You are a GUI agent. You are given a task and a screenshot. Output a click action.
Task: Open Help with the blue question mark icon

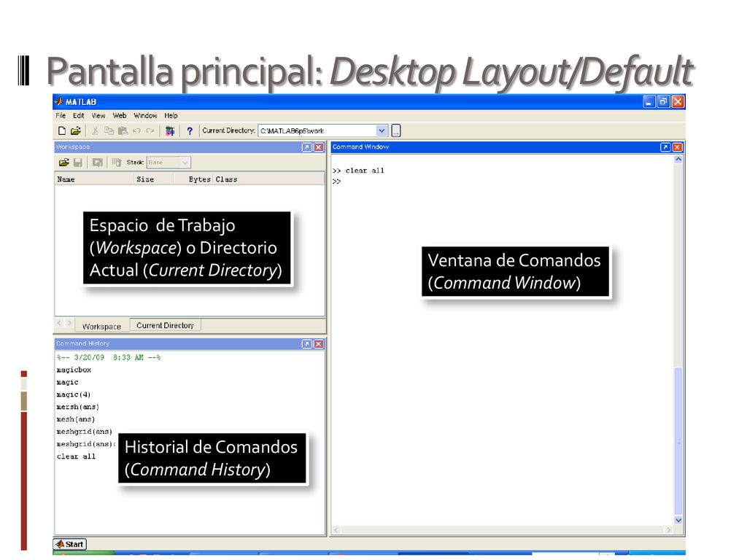tap(190, 131)
